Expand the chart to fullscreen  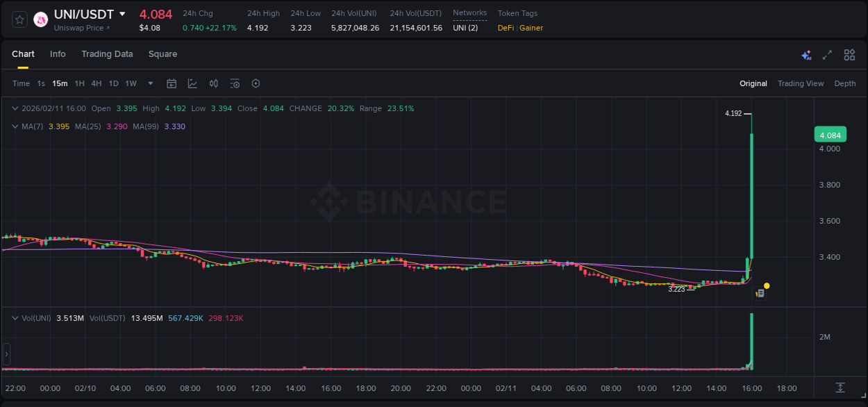click(826, 54)
